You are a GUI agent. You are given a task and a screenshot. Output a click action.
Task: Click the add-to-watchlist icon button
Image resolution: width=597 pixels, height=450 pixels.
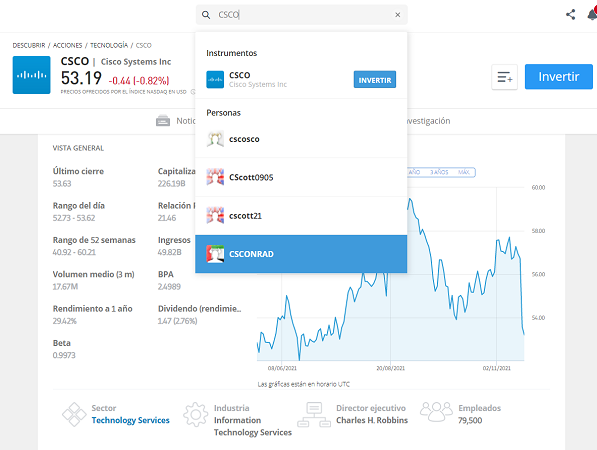tap(504, 77)
